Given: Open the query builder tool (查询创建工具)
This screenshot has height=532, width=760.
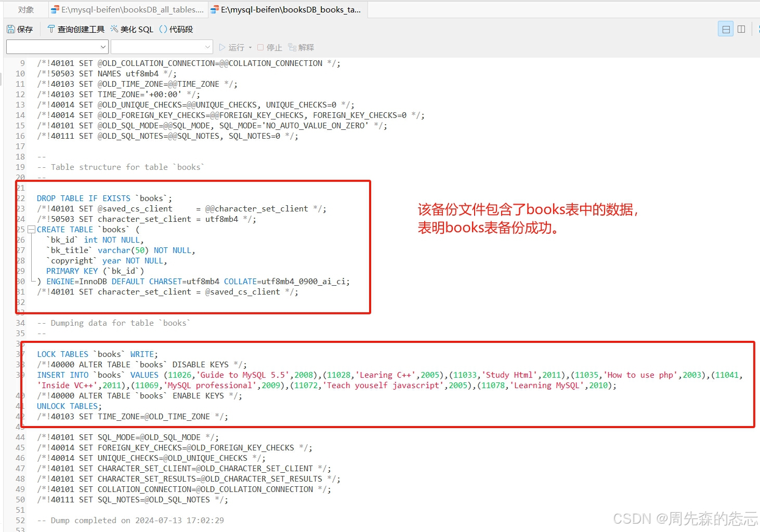Looking at the screenshot, I should [x=76, y=30].
